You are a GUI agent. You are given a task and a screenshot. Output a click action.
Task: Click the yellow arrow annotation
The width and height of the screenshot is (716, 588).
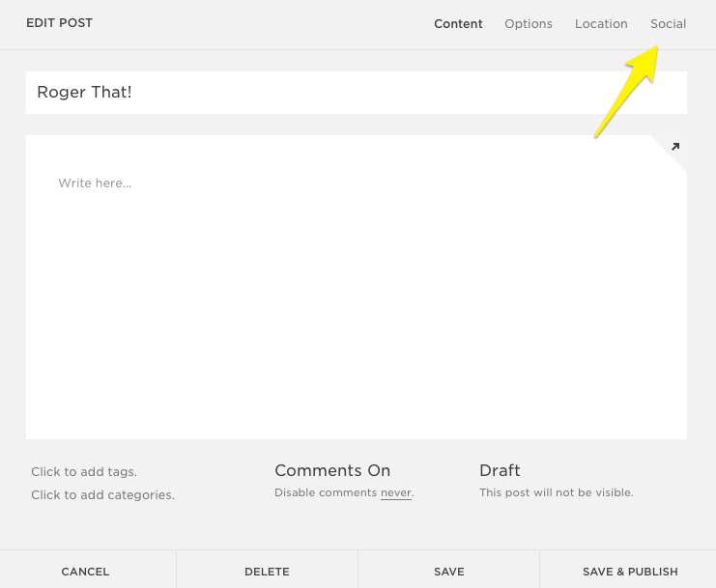coord(626,92)
